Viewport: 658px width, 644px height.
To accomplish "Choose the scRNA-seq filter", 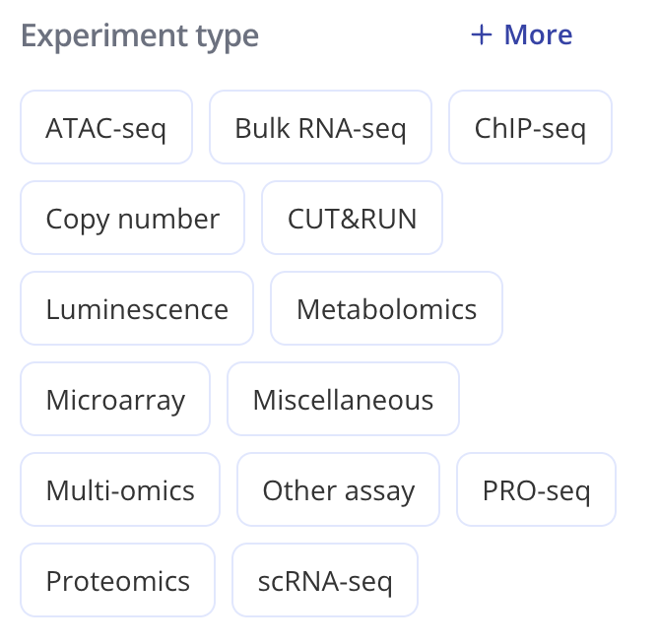I will (325, 581).
